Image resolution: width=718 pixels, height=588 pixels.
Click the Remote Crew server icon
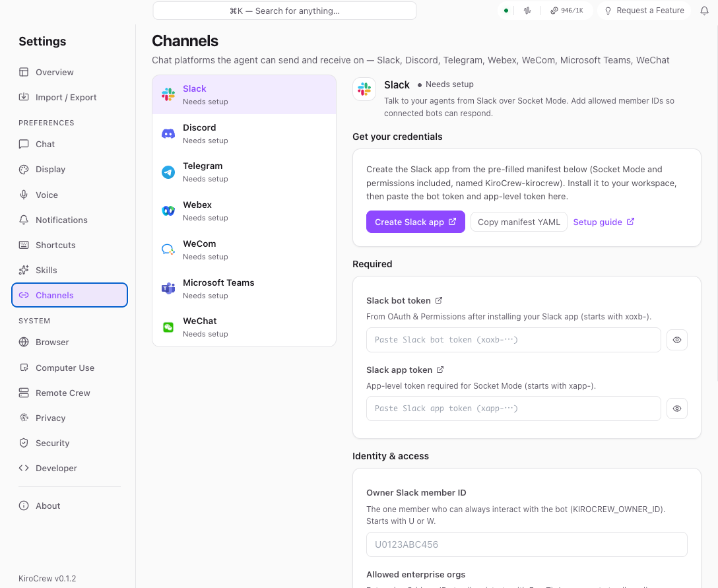[24, 393]
